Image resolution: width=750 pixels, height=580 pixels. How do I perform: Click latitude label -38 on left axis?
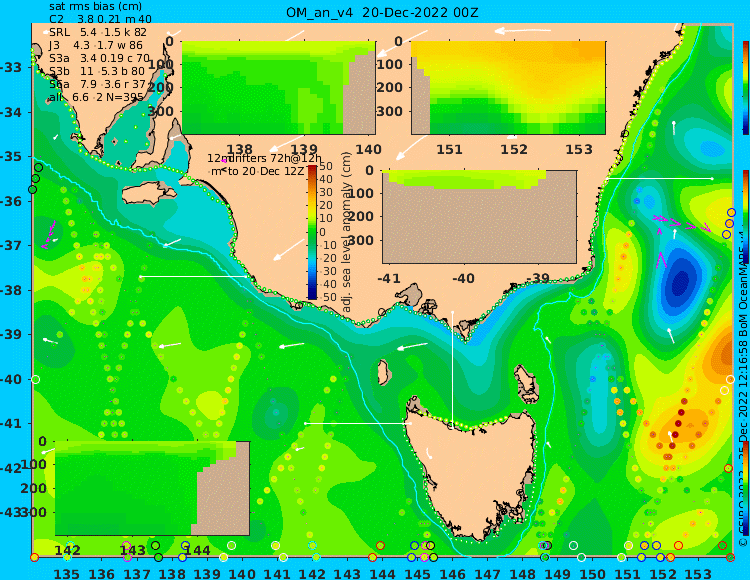coord(11,290)
